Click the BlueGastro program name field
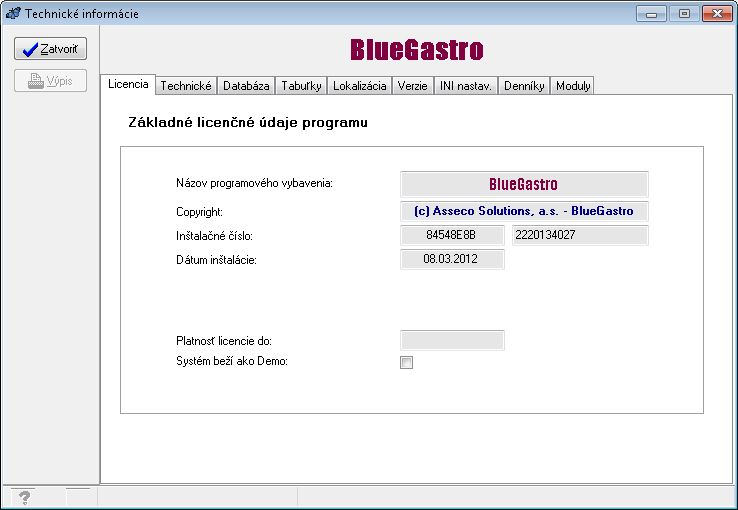 pyautogui.click(x=524, y=184)
